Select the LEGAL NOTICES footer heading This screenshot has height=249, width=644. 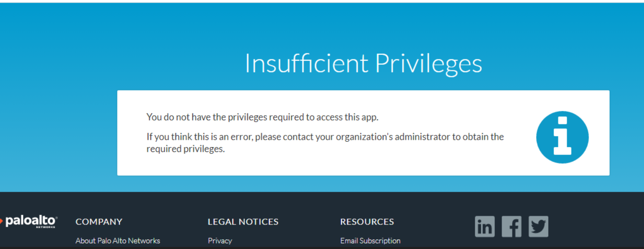tap(243, 222)
